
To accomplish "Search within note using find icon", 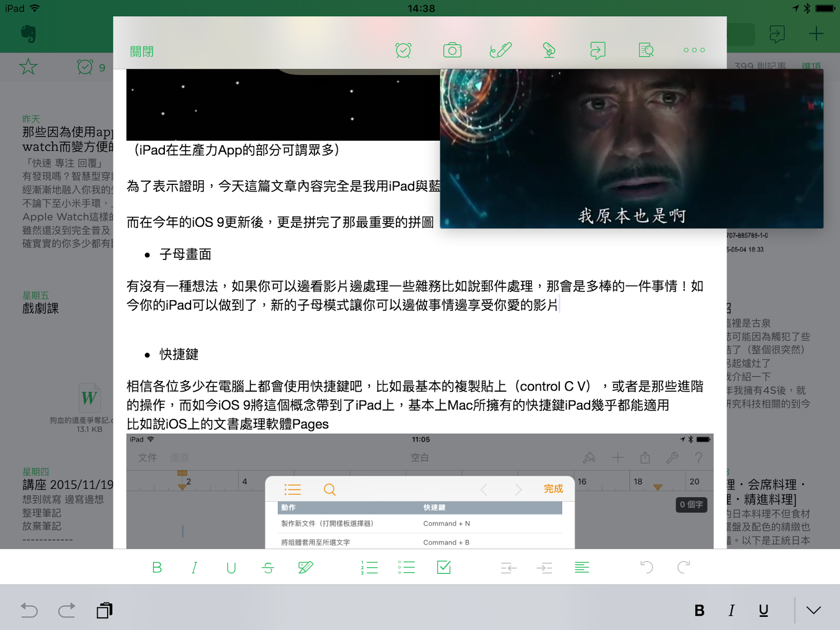I will pyautogui.click(x=646, y=50).
